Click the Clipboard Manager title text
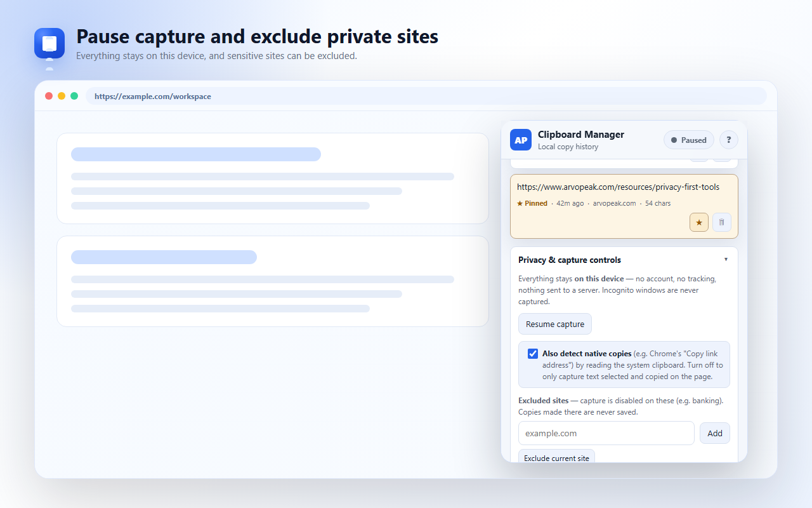The image size is (812, 508). [581, 135]
